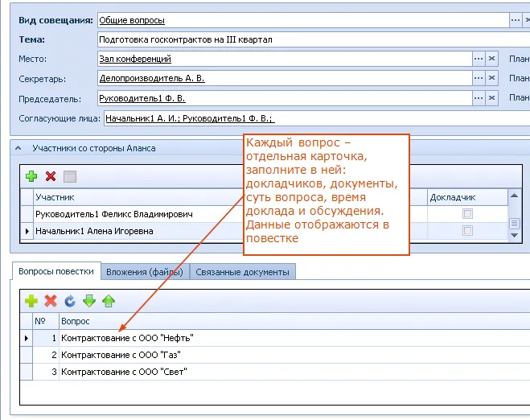This screenshot has width=530, height=420.
Task: Clear the Место field with X button
Action: click(x=492, y=59)
